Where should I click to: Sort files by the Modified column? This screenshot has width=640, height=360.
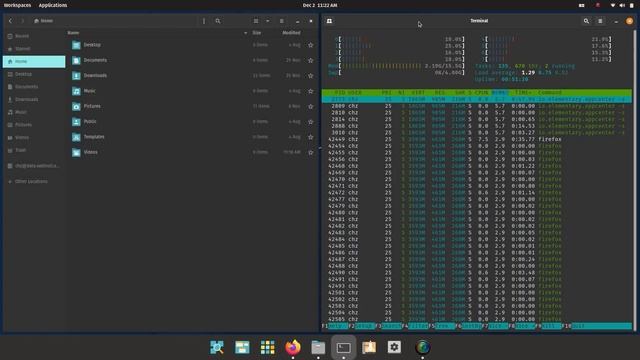tap(291, 33)
